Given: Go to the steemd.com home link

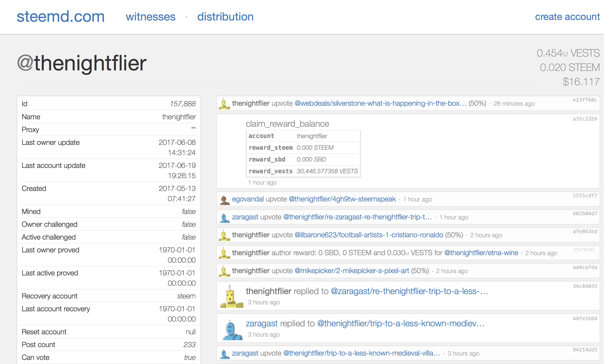Looking at the screenshot, I should 61,17.
